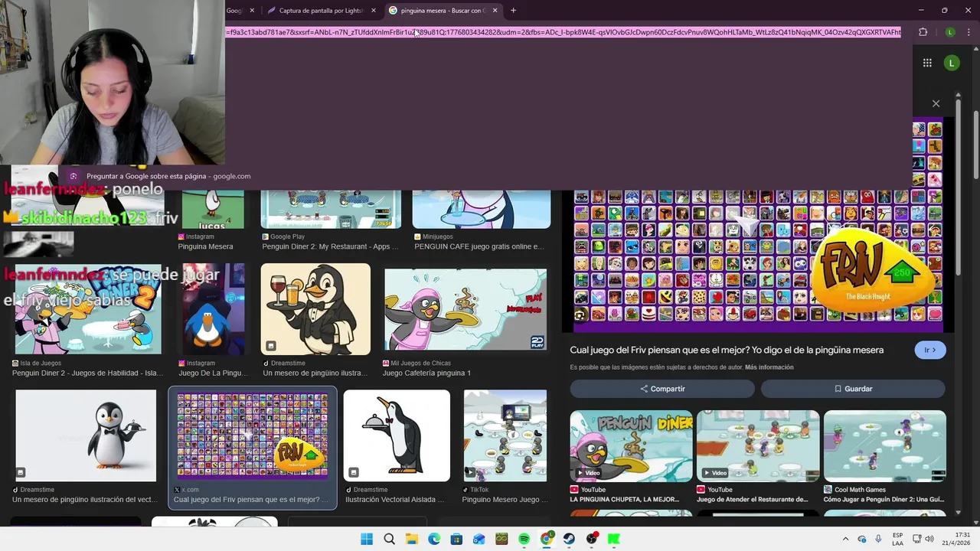Click the microphone tray icon
This screenshot has width=980, height=551.
pos(878,539)
